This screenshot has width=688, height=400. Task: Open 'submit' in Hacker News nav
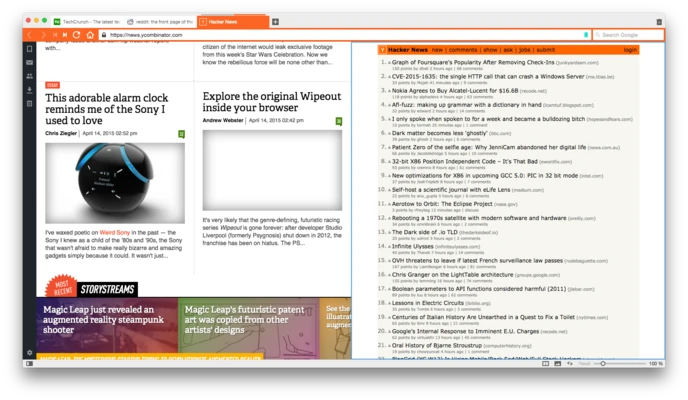click(545, 50)
